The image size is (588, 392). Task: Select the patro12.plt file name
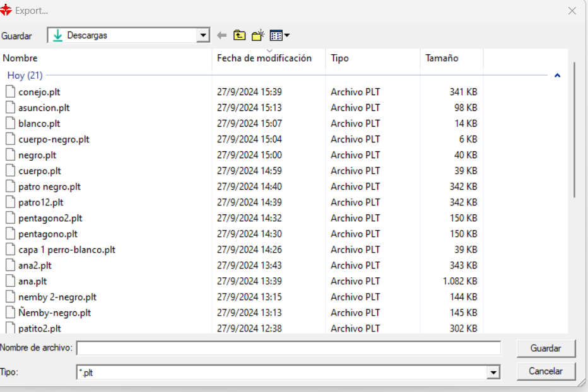[40, 202]
